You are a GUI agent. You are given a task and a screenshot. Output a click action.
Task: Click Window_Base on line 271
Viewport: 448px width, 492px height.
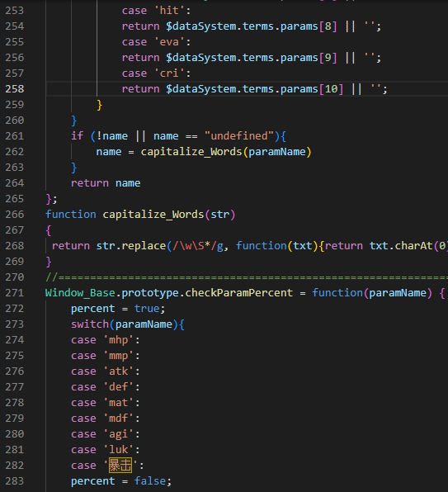click(80, 293)
